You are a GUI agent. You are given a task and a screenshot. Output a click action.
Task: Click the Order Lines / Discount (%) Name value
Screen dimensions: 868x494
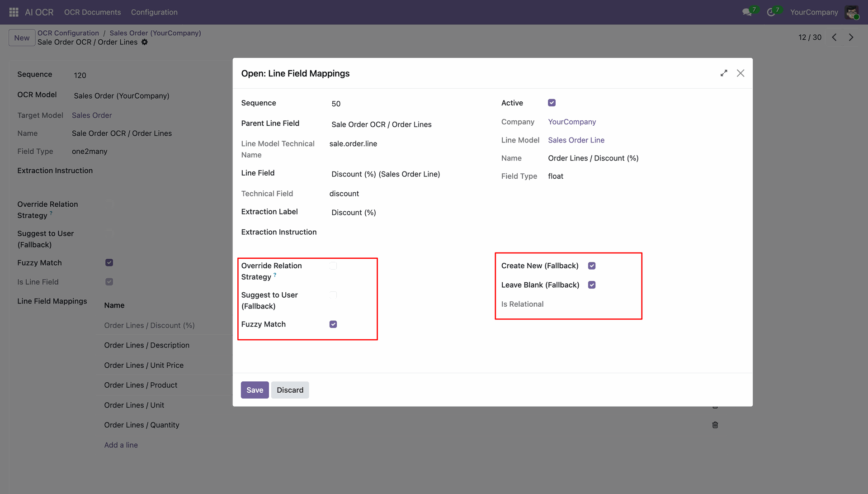[593, 158]
